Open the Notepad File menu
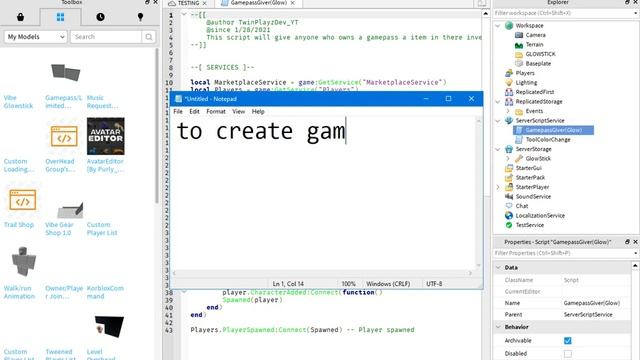This screenshot has width=640, height=360. [178, 111]
